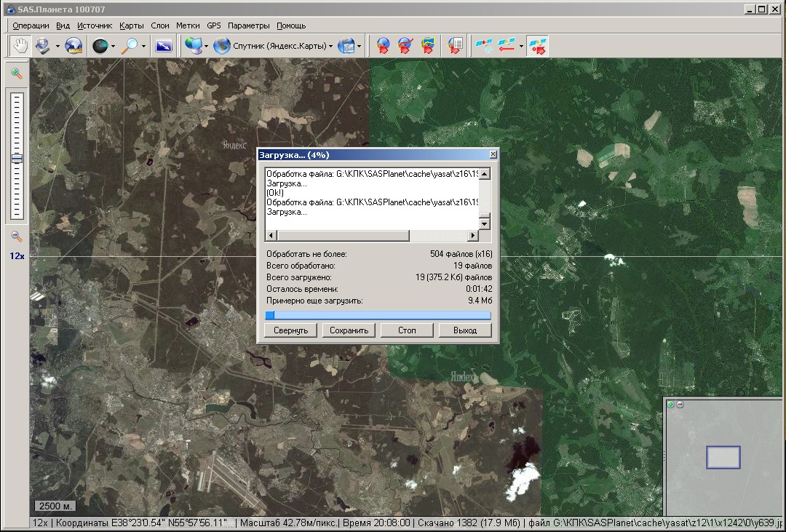Click the log horizontal scrollbar thumb
The image size is (786, 532).
[344, 235]
